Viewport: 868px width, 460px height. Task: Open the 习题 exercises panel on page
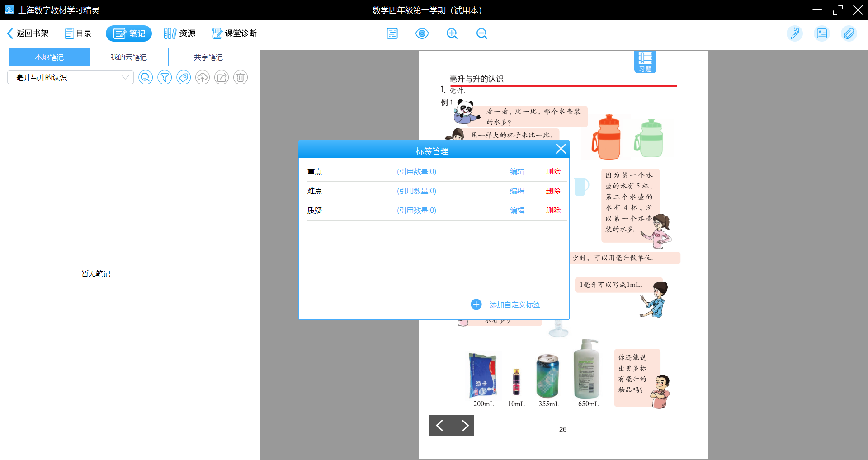coord(645,61)
